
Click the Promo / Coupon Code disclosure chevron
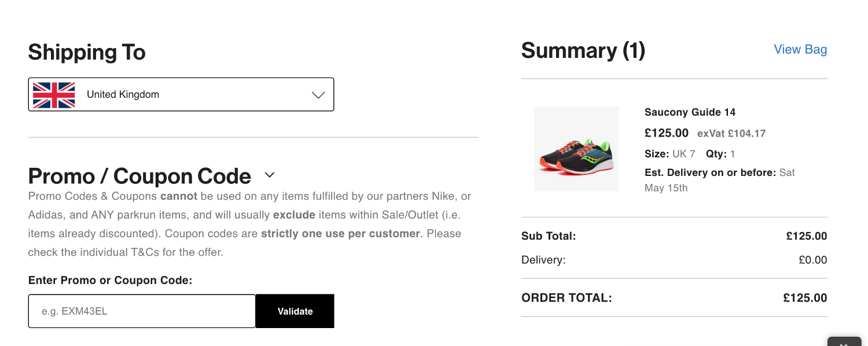pos(269,175)
